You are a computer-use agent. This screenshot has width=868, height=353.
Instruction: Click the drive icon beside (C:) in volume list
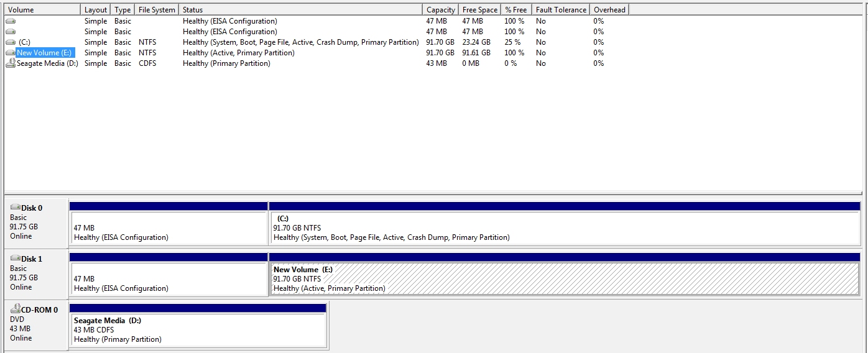pyautogui.click(x=11, y=42)
